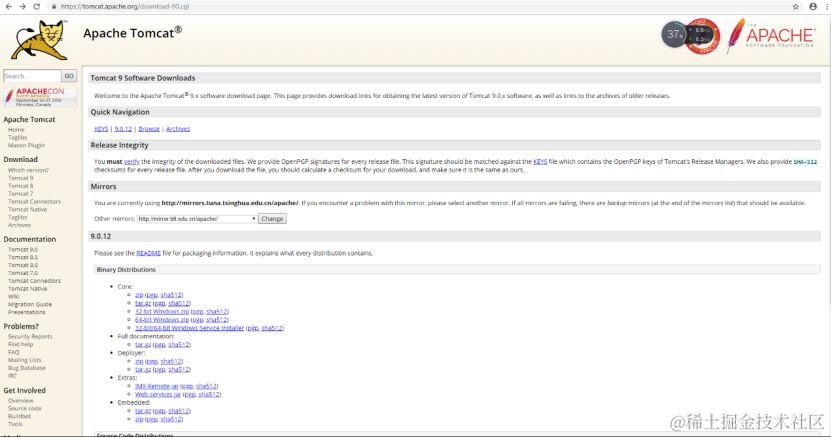Click the verify link under Release Integrity
Image resolution: width=831 pixels, height=438 pixels.
click(131, 162)
